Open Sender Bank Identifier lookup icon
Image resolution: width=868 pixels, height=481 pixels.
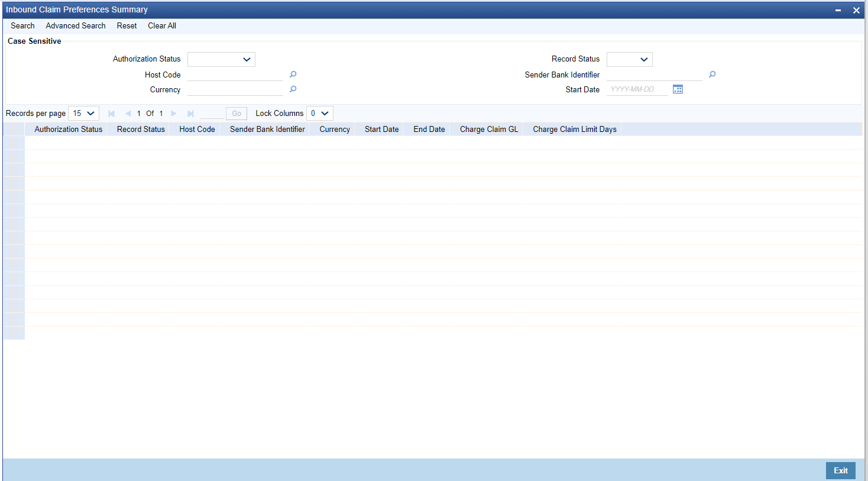pyautogui.click(x=712, y=75)
